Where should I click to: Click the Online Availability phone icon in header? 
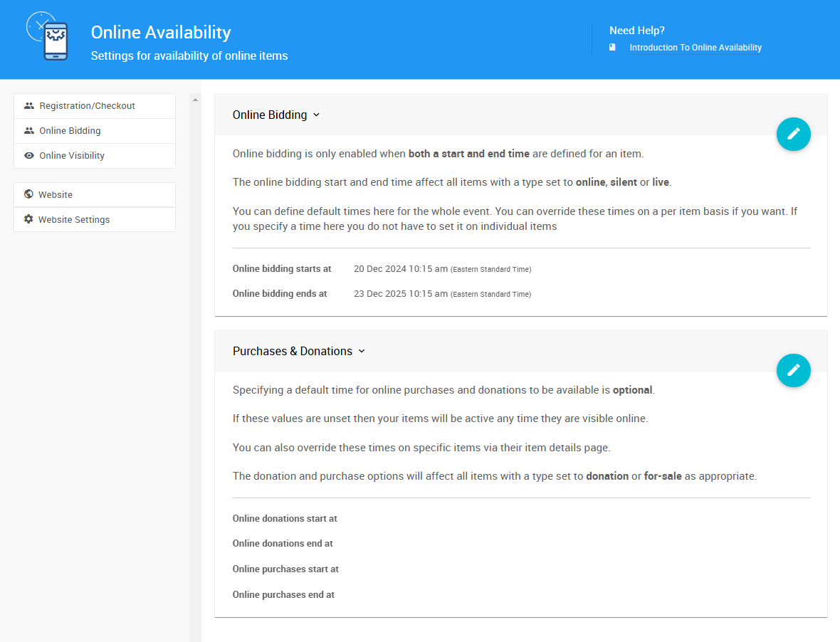48,37
